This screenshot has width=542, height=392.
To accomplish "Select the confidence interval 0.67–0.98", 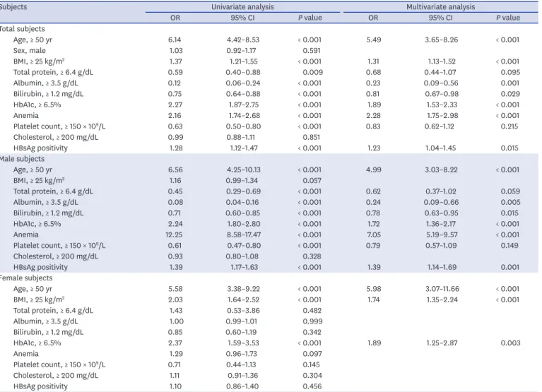I will point(442,94).
